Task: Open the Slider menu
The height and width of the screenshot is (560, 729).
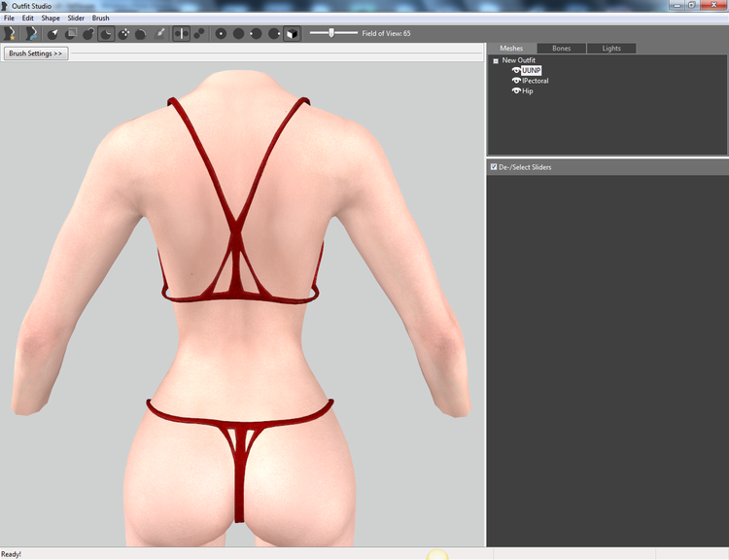Action: [x=76, y=18]
